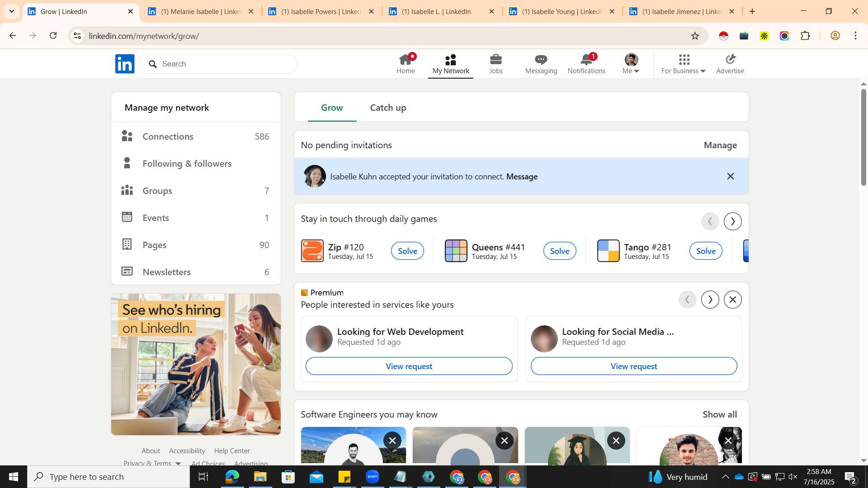This screenshot has width=868, height=488.
Task: Switch to the Grow tab
Action: [x=332, y=108]
